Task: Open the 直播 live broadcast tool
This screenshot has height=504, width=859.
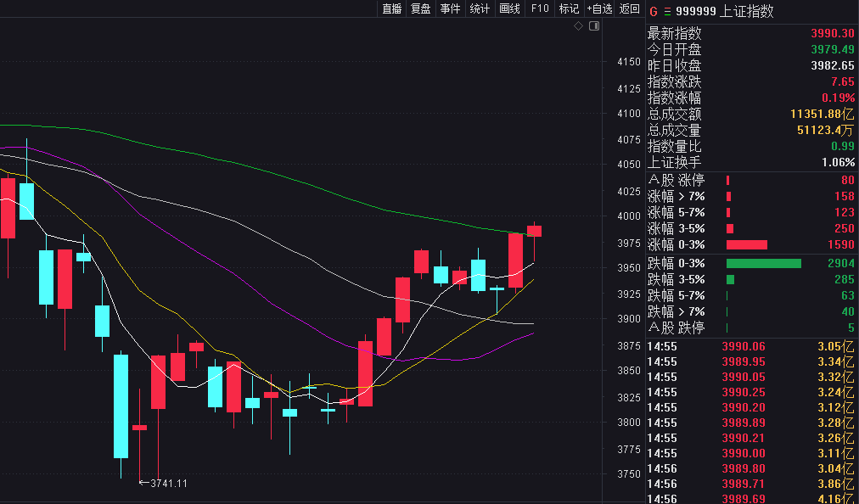Action: (x=391, y=8)
